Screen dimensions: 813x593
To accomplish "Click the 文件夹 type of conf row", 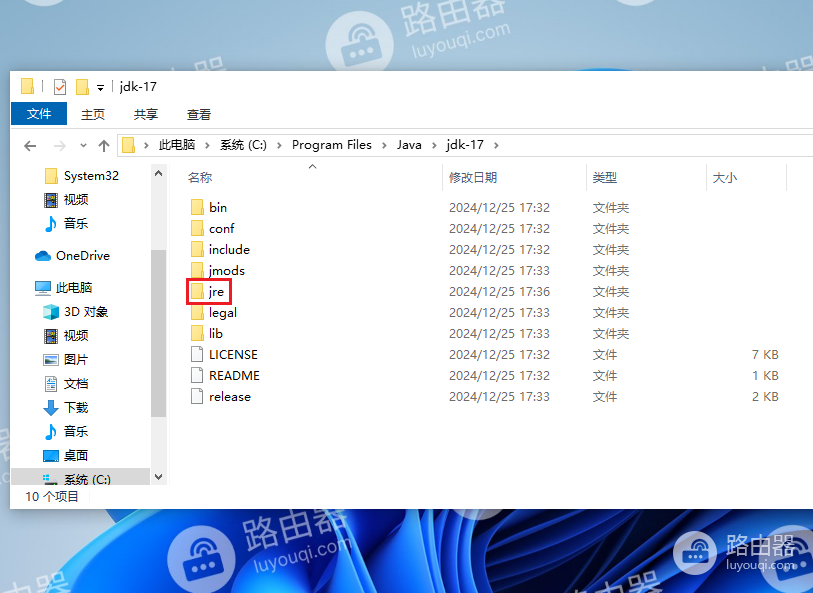I will point(611,228).
